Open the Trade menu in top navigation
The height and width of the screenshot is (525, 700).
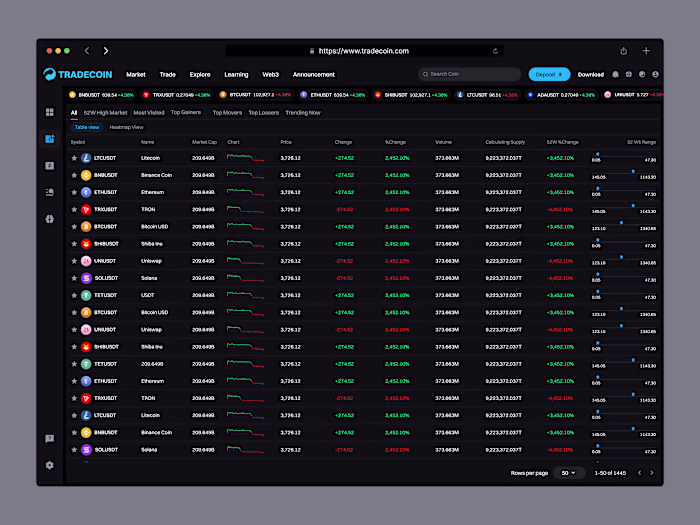point(168,75)
